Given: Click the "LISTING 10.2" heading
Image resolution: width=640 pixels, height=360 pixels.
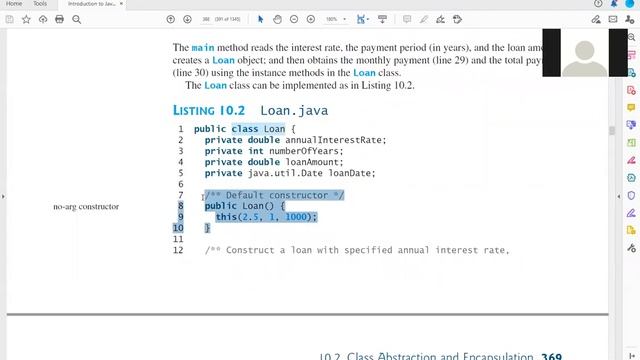Looking at the screenshot, I should click(209, 111).
